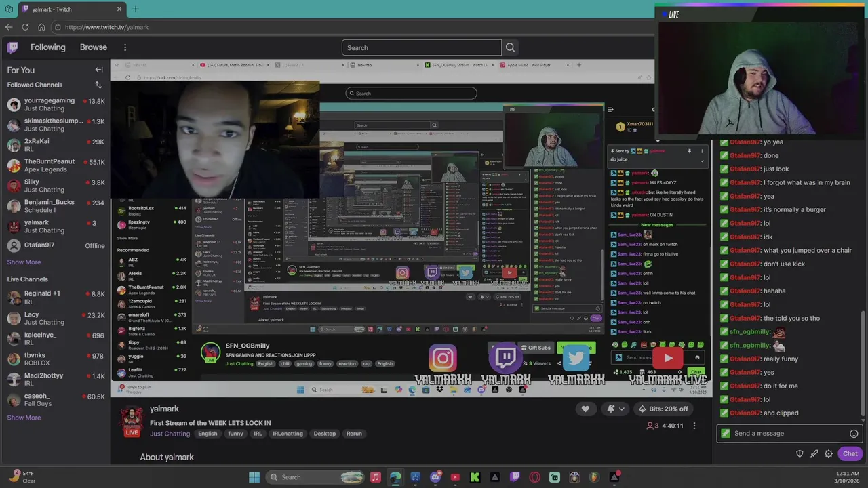This screenshot has height=488, width=868.
Task: Open 2xRaKai channel in sidebar
Action: click(56, 145)
